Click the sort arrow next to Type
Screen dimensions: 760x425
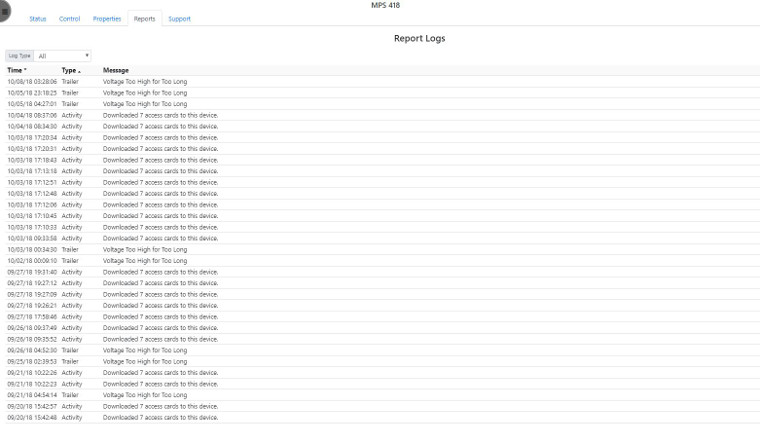click(x=79, y=71)
